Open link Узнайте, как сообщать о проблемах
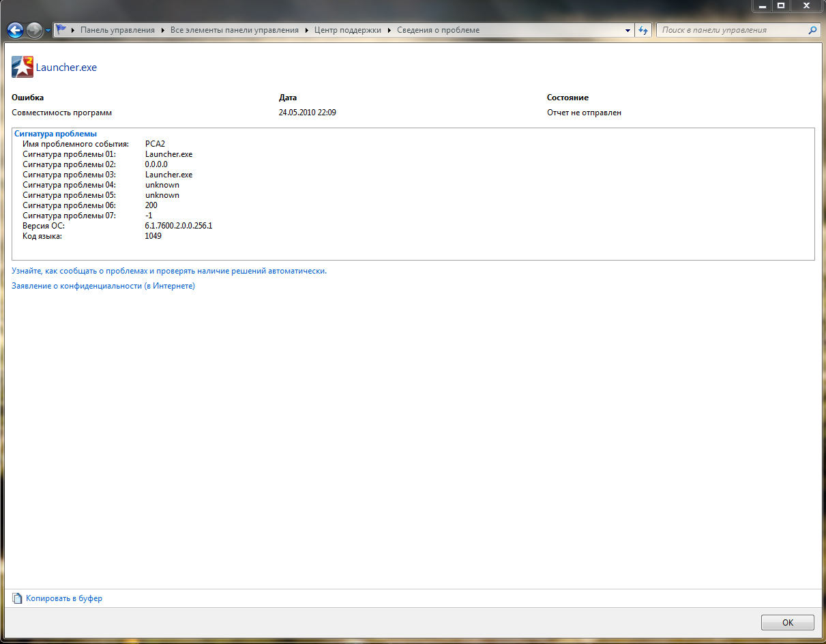 (169, 271)
